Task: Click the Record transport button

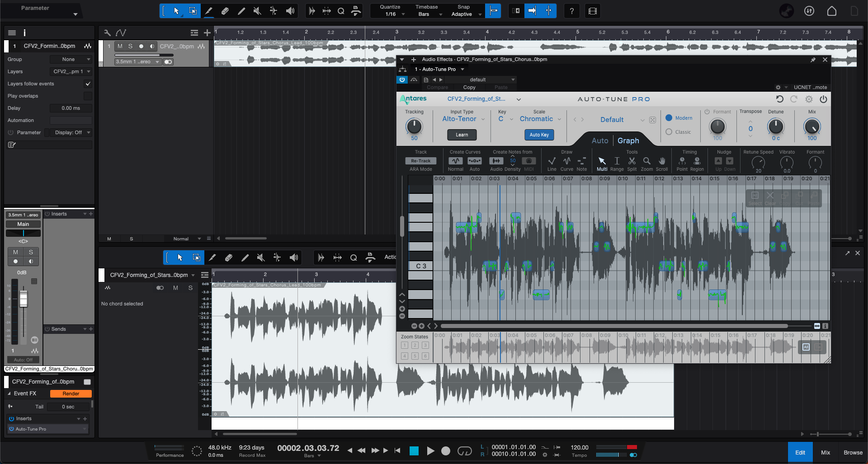Action: 446,450
